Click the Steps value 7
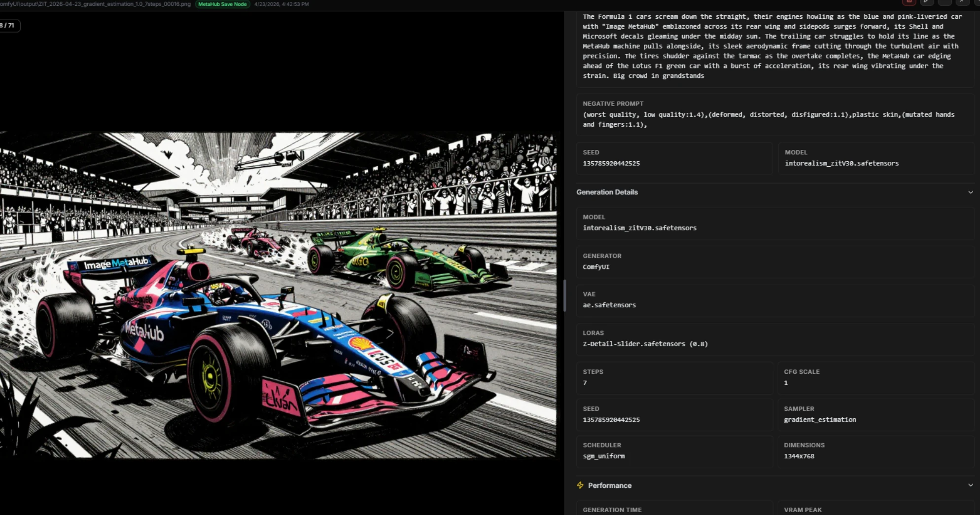980x515 pixels. [x=585, y=383]
